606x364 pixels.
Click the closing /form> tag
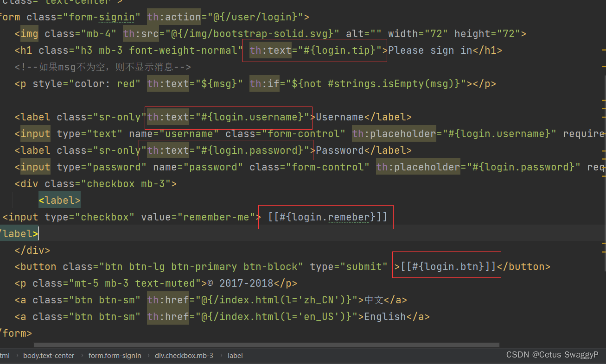coord(15,334)
